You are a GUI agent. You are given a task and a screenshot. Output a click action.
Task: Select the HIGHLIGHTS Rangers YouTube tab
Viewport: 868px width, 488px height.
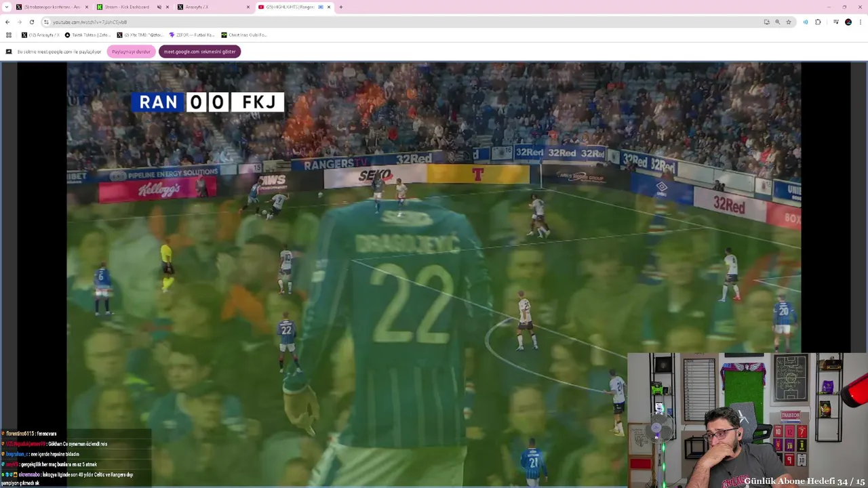point(294,7)
